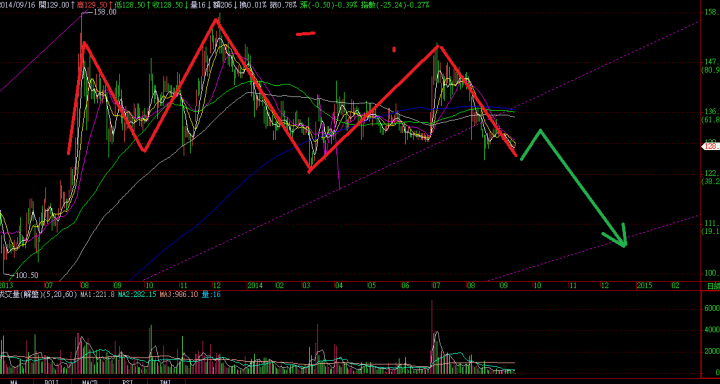Click the 2014 year marker on timeline
Screen dimensions: 720x384
254,285
